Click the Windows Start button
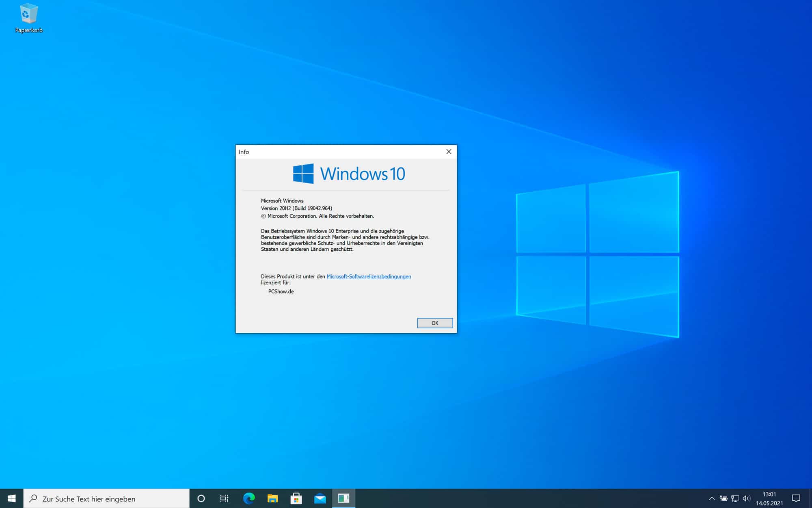 coord(11,498)
